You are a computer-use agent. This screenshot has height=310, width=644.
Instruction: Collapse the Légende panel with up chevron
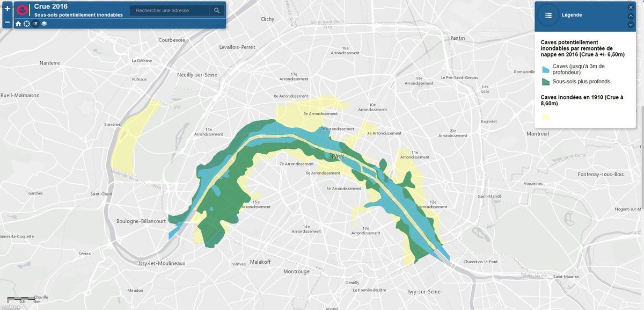pyautogui.click(x=631, y=16)
